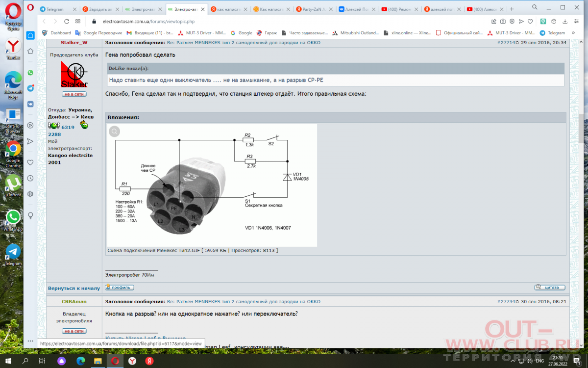Switch to the 'Алексей Пот' VK tab
The width and height of the screenshot is (588, 368).
[357, 9]
